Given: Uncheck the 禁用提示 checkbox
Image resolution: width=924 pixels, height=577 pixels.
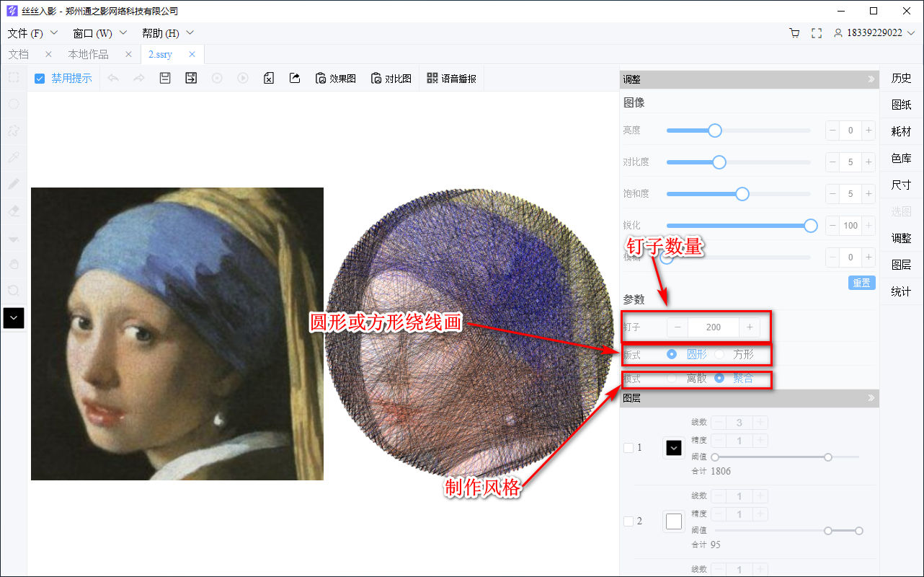Looking at the screenshot, I should click(x=39, y=78).
